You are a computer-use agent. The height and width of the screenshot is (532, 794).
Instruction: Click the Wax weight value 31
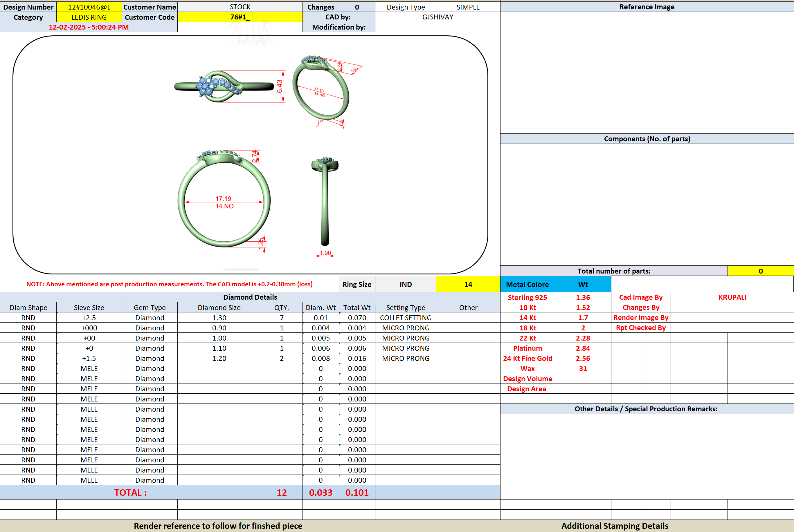(x=583, y=368)
